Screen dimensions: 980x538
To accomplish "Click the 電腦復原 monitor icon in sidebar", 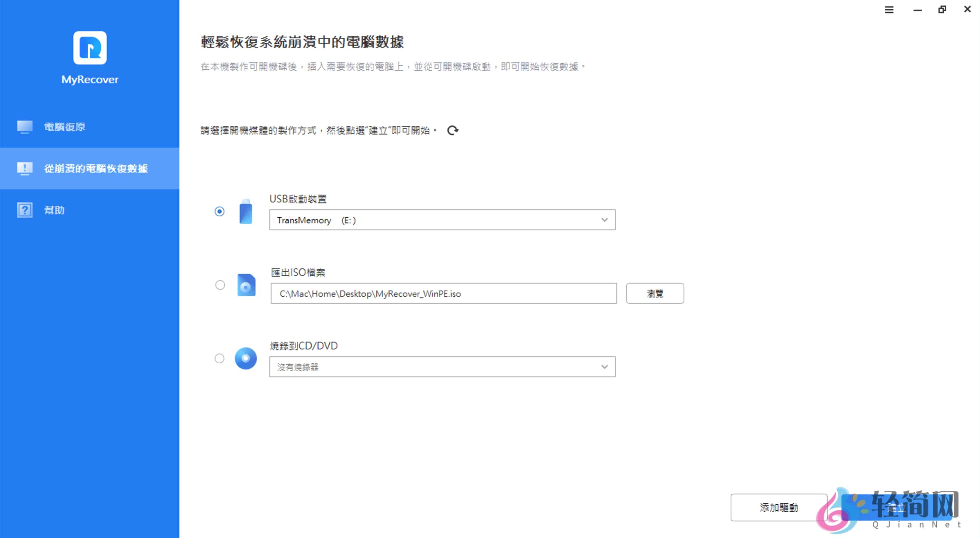I will pos(25,127).
